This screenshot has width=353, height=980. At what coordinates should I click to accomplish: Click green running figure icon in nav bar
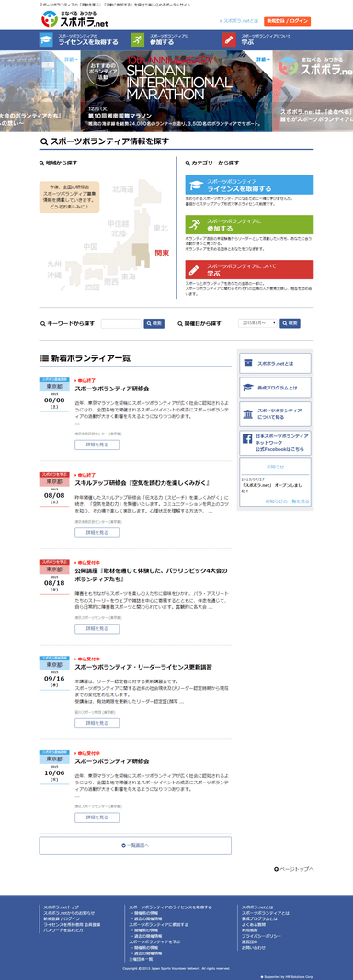click(137, 40)
